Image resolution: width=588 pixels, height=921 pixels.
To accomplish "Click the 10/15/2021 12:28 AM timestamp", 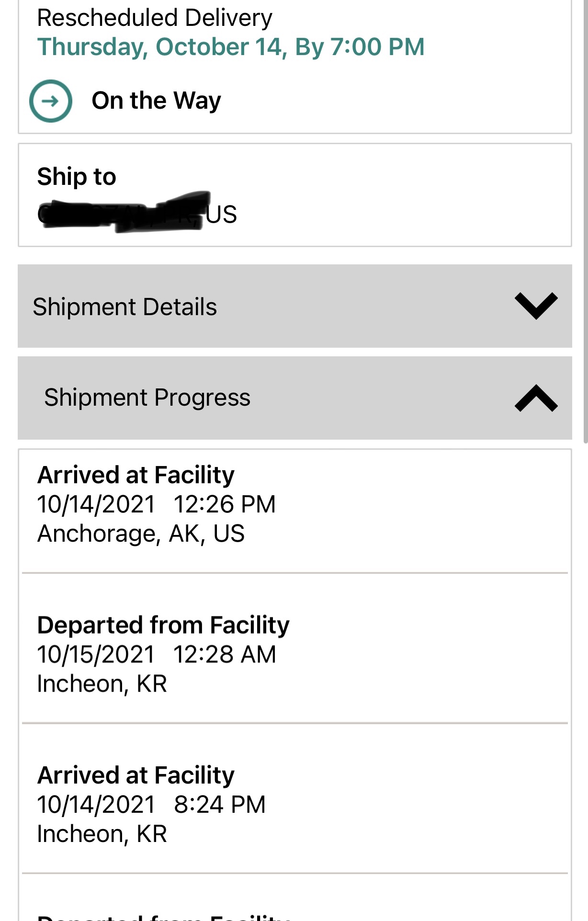I will (x=157, y=654).
